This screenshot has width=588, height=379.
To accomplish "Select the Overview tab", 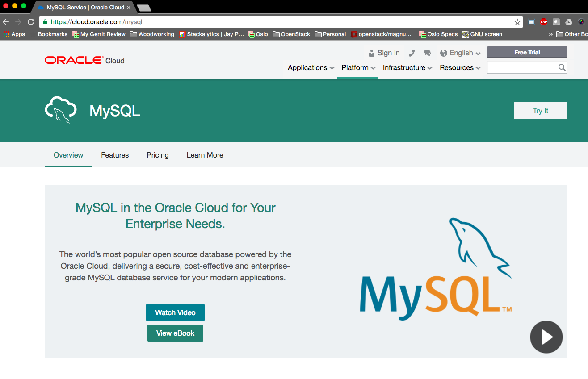I will pyautogui.click(x=68, y=155).
